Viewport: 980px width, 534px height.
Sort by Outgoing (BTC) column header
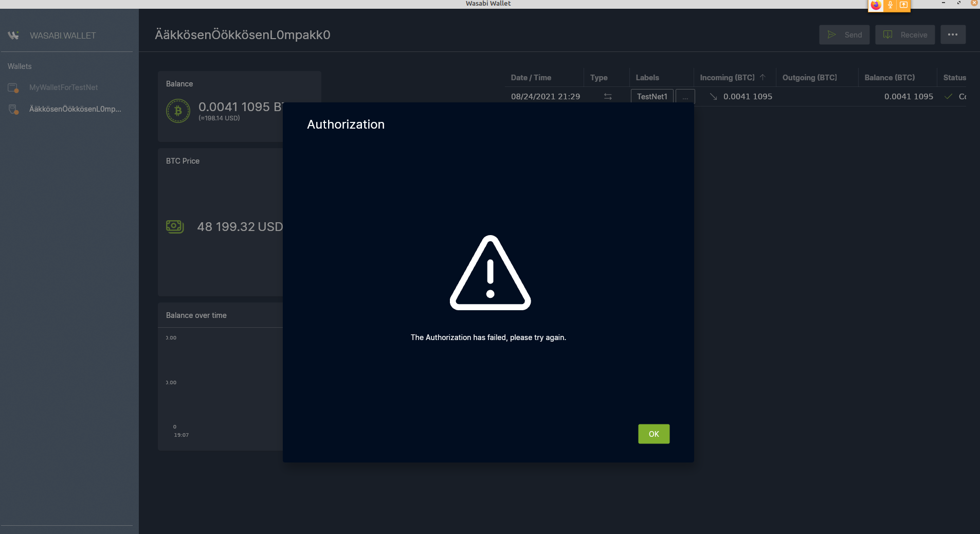(x=809, y=78)
